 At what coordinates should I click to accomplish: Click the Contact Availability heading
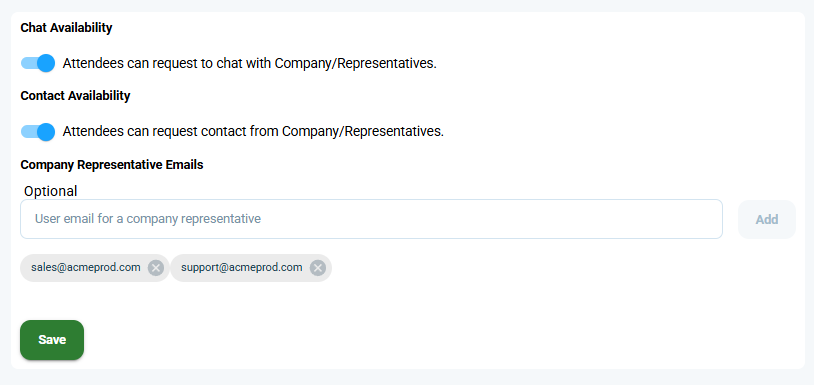[x=75, y=96]
